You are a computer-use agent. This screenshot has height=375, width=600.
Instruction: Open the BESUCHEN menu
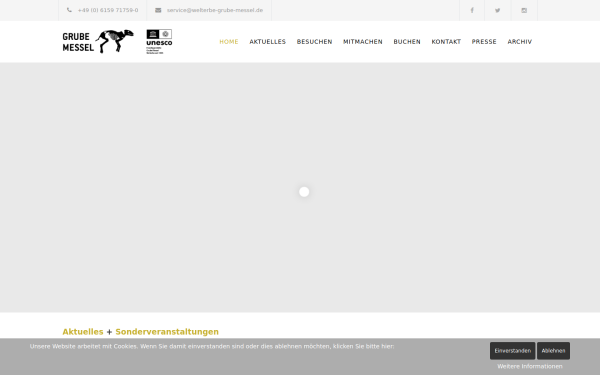(x=315, y=42)
